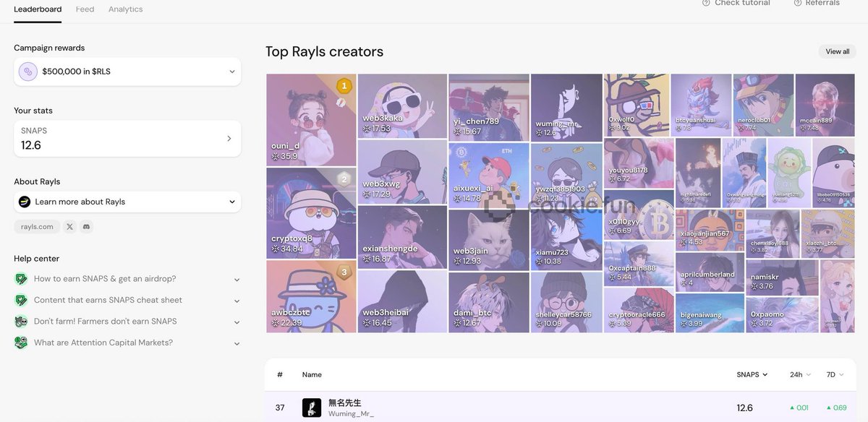Viewport: 868px width, 422px height.
Task: Click the purple $RLS token icon
Action: pyautogui.click(x=27, y=72)
